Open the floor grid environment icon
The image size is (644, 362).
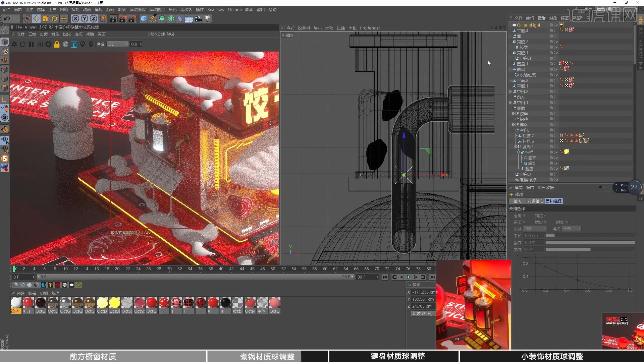tap(189, 19)
